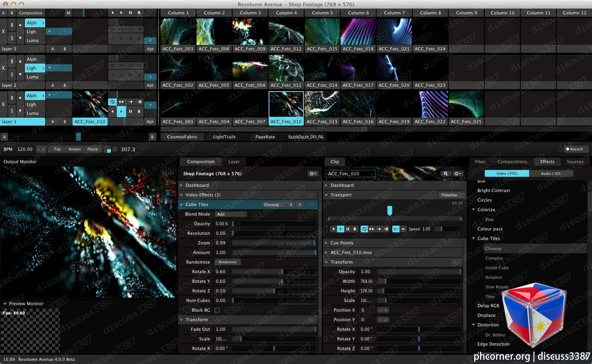Toggle the B bypass button on layer 2
Viewport: 592px width, 364px height.
(12, 61)
